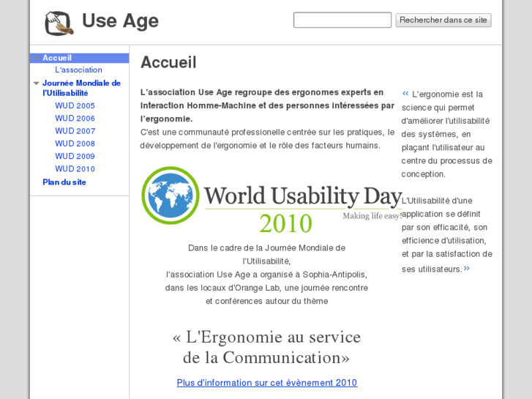
Task: Open the WUD 2010 page
Action: (75, 169)
